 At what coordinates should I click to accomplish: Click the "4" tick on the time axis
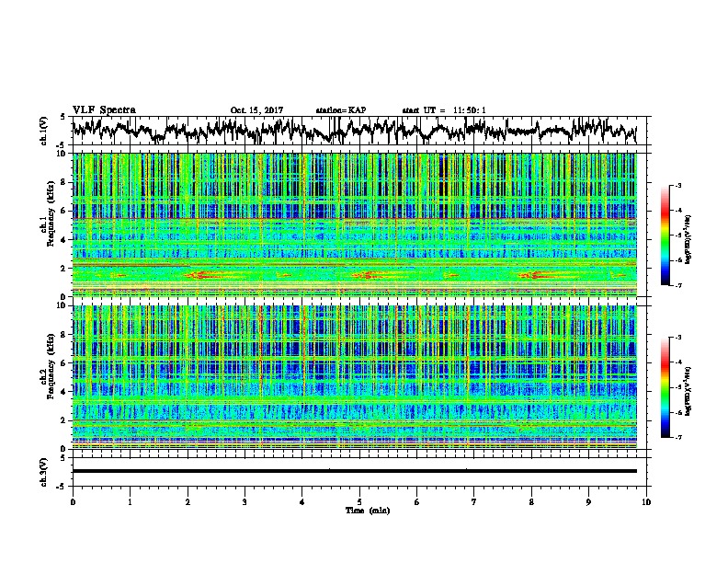(302, 502)
